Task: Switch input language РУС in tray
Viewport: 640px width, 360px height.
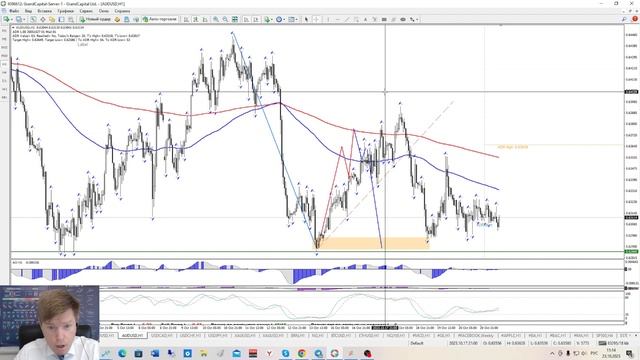Action: (x=594, y=353)
